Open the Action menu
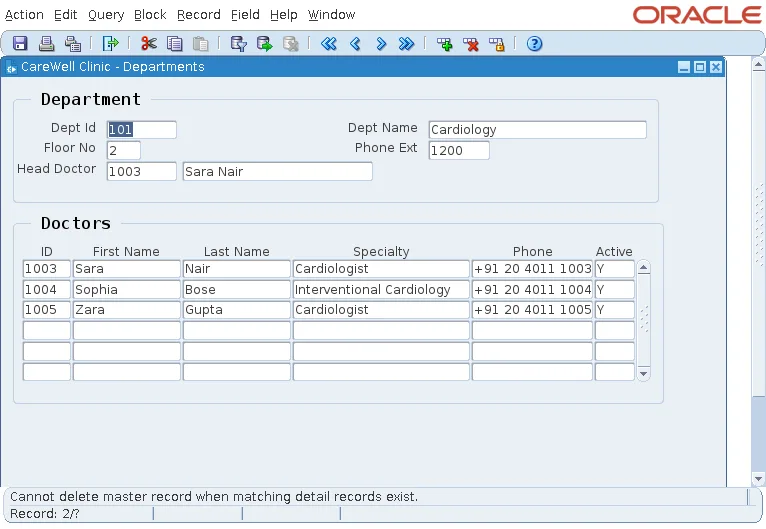 (x=24, y=15)
